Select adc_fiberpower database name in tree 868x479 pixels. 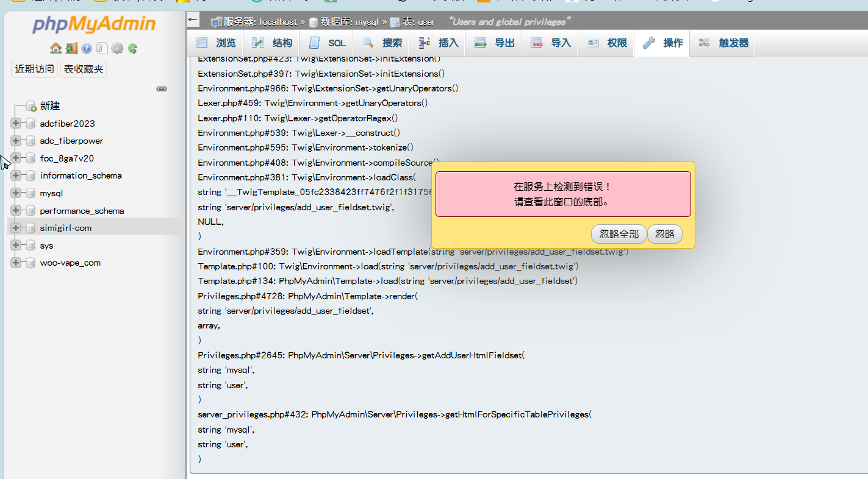71,141
